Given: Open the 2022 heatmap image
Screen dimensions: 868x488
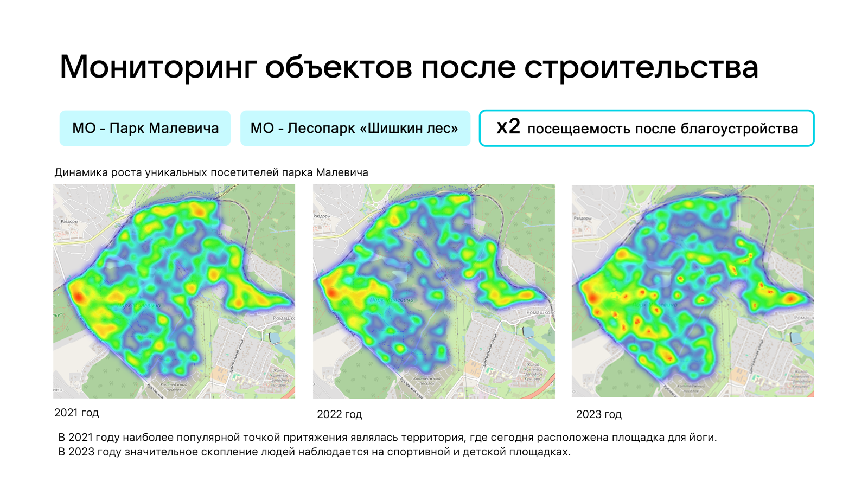Looking at the screenshot, I should pyautogui.click(x=433, y=291).
